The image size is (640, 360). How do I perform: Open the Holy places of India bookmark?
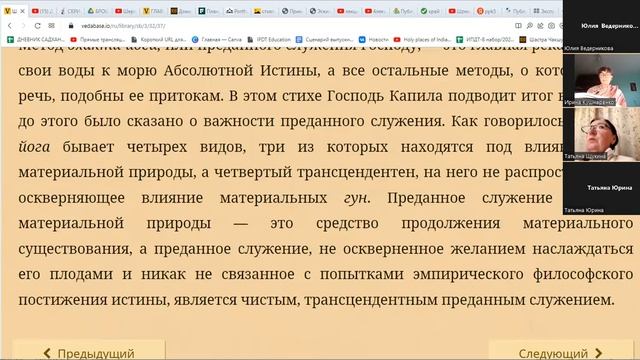(422, 40)
